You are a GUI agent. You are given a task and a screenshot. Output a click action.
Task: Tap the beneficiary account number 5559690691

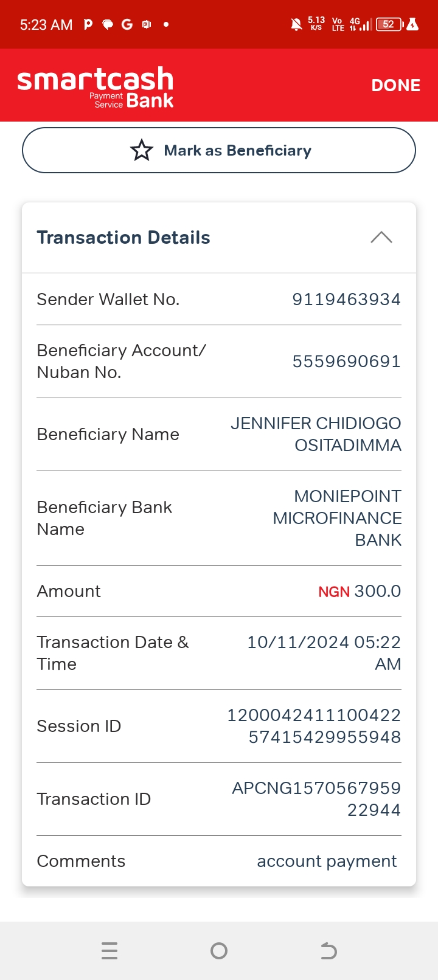click(346, 362)
